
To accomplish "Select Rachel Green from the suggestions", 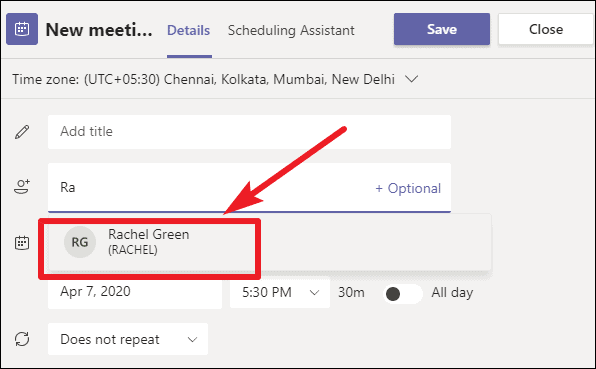I will click(149, 242).
